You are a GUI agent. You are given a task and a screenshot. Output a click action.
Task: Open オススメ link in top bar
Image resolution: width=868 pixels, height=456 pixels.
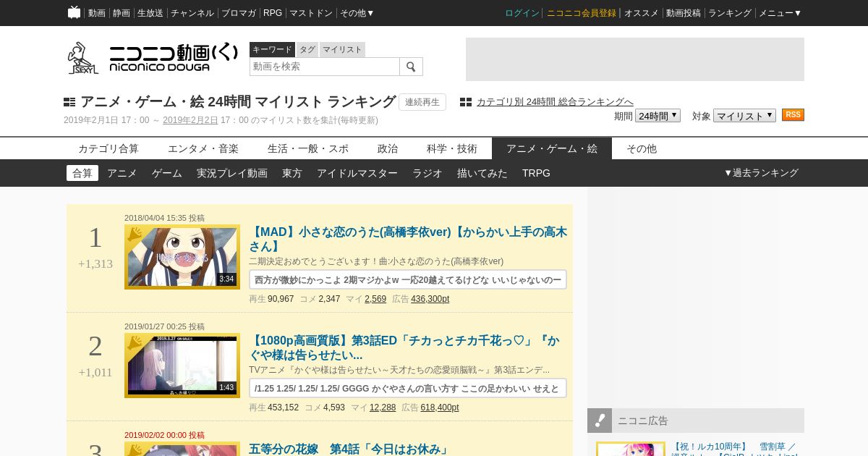642,13
